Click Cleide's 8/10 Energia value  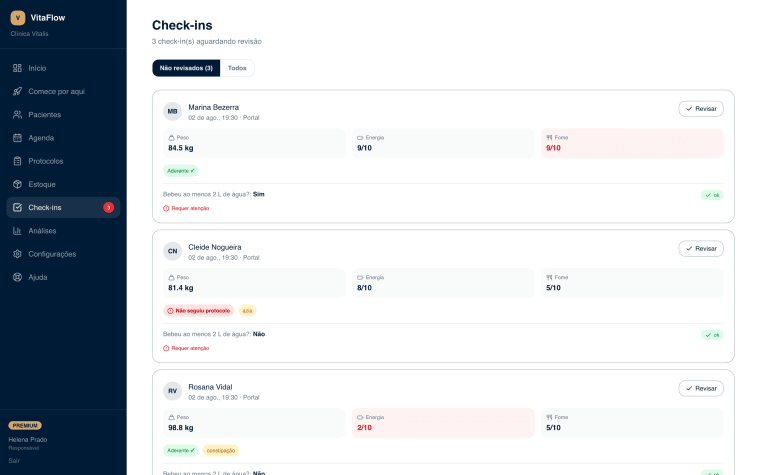pos(364,288)
